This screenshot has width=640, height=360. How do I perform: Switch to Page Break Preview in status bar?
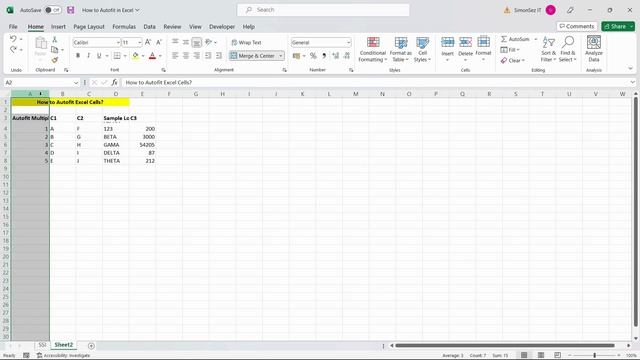[x=557, y=355]
